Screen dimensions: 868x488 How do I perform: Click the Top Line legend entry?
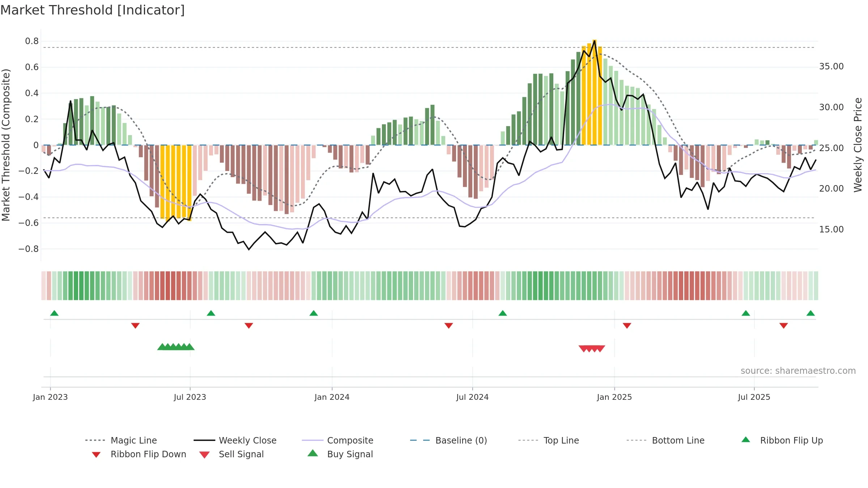click(548, 440)
